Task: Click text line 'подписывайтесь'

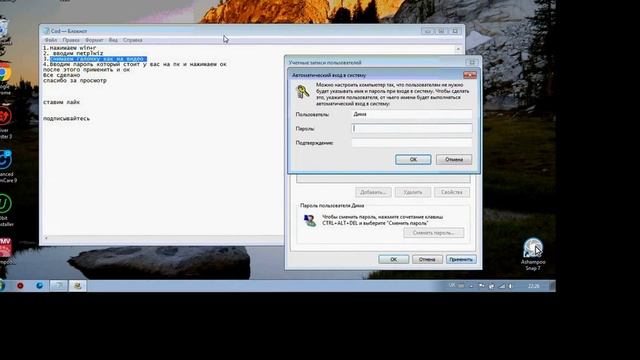Action: (x=67, y=119)
